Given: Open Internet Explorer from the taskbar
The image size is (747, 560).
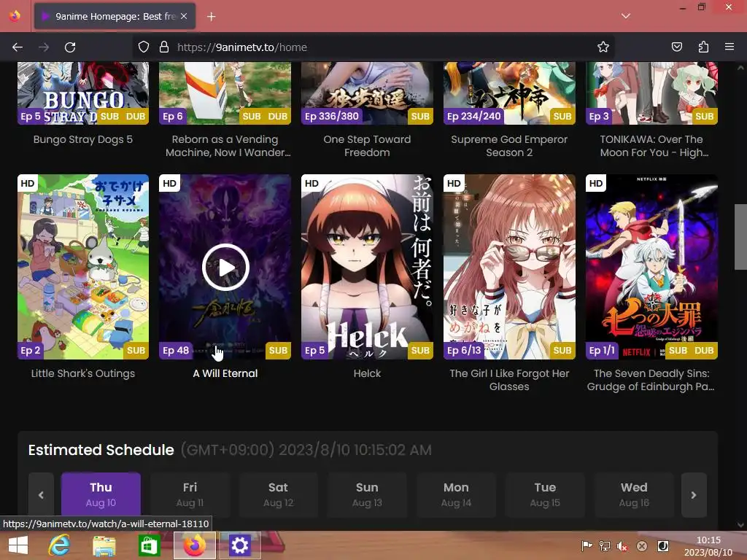Looking at the screenshot, I should pos(60,545).
